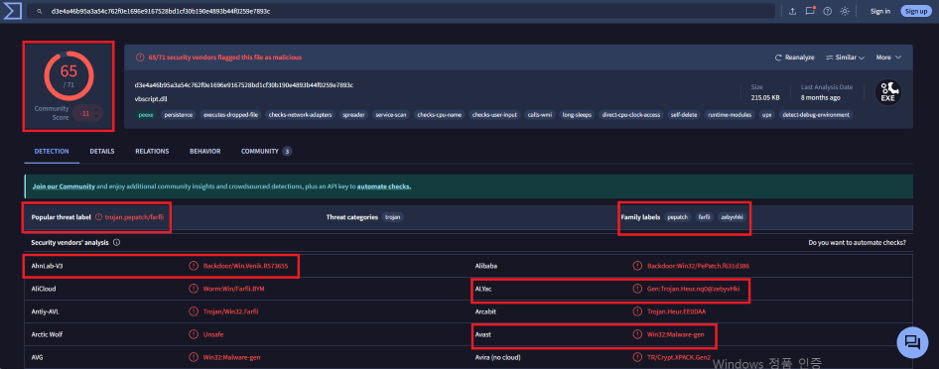Click the info icon beside Security vendors' analysis
The image size is (939, 369).
[116, 243]
